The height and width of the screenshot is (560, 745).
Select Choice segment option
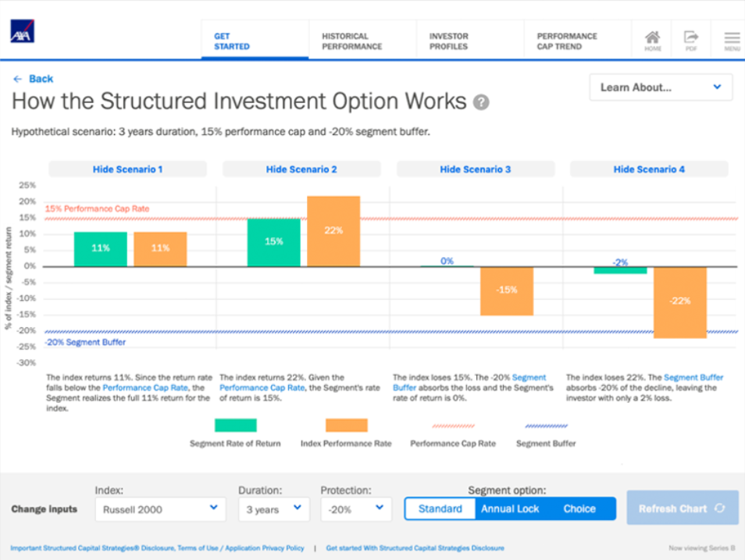coord(579,508)
